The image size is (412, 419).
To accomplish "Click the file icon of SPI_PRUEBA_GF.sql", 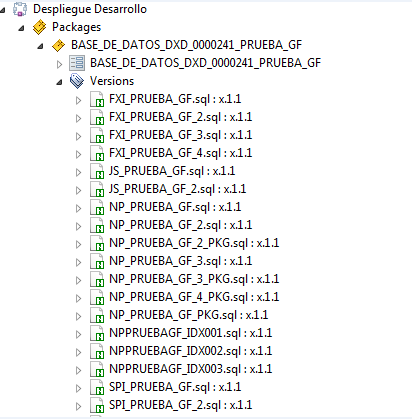I will [x=97, y=387].
